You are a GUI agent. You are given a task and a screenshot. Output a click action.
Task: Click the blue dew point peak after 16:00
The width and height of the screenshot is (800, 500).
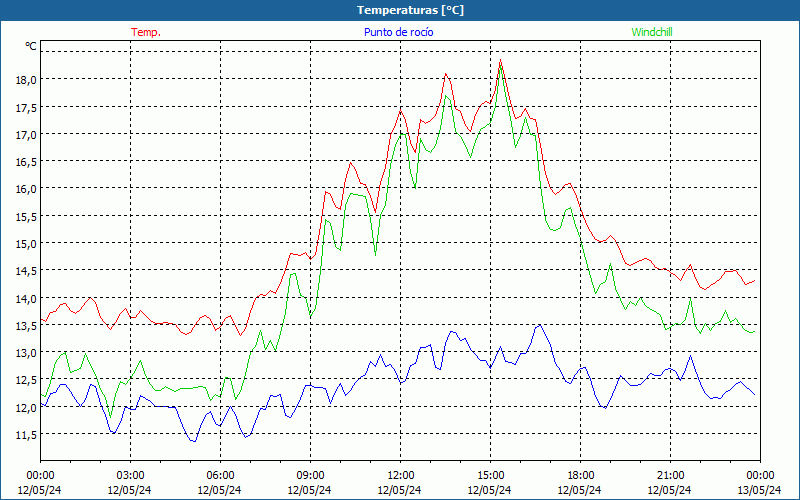point(539,324)
